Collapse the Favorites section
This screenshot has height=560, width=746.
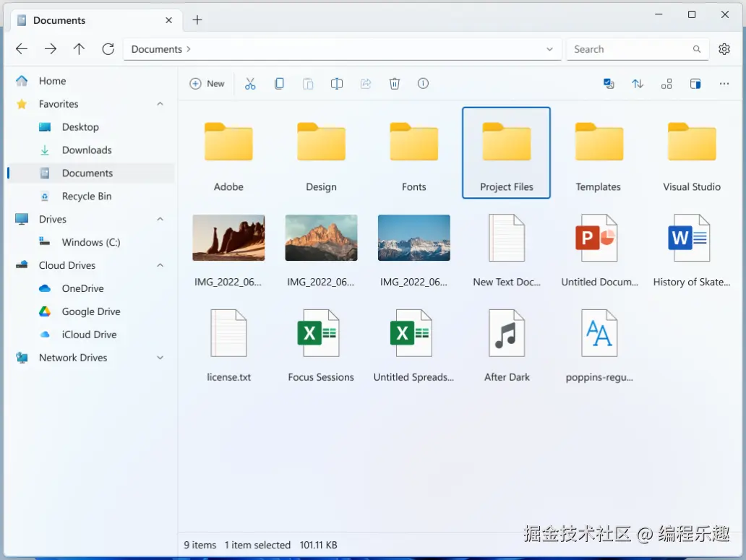(160, 103)
